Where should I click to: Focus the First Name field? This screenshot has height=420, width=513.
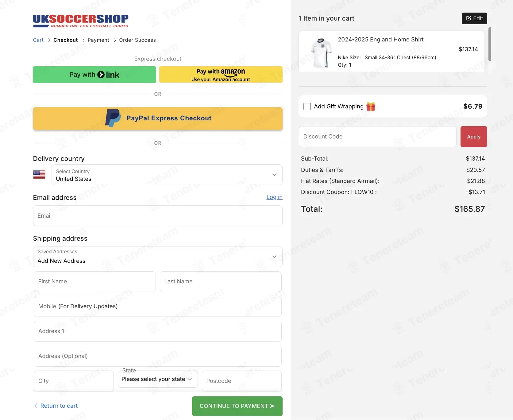95,282
